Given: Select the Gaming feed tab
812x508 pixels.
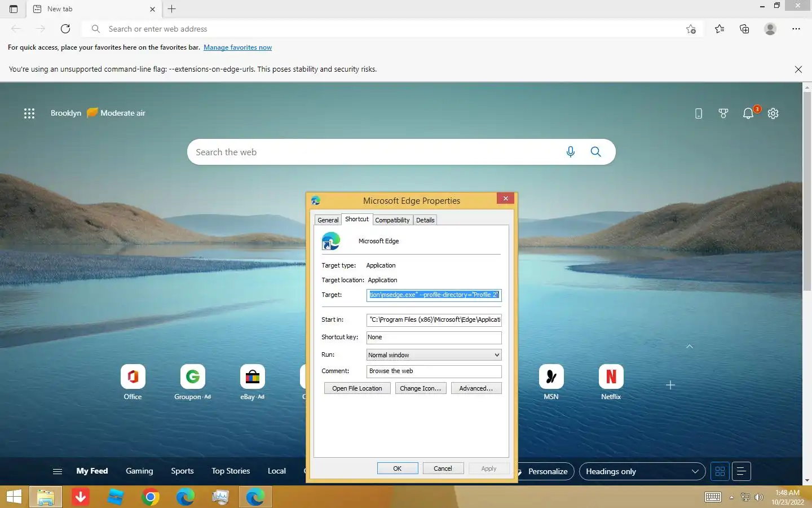Looking at the screenshot, I should pyautogui.click(x=139, y=471).
